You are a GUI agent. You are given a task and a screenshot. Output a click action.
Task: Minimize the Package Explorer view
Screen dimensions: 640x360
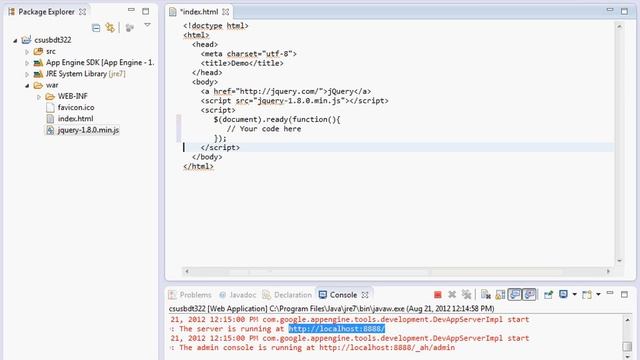(x=131, y=10)
